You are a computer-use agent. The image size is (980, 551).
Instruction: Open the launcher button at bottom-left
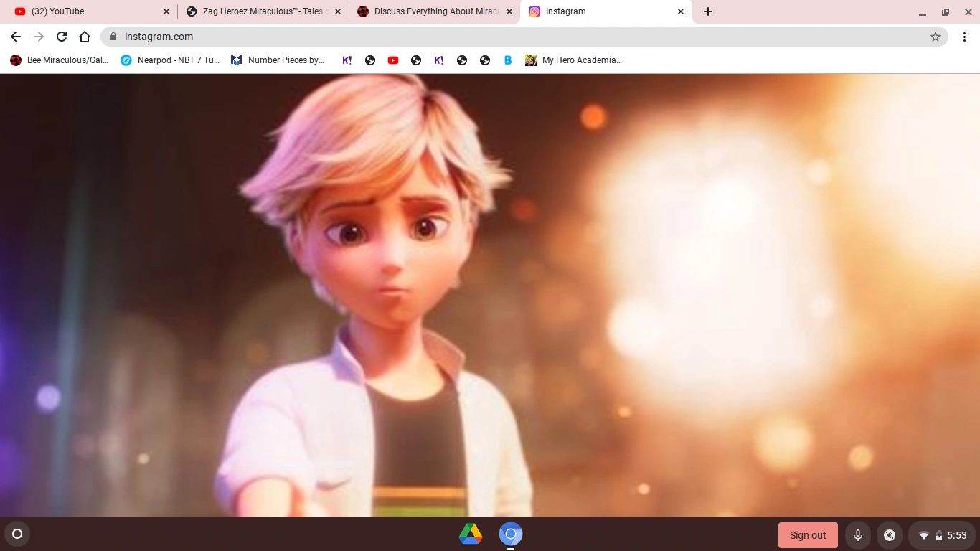[x=17, y=534]
